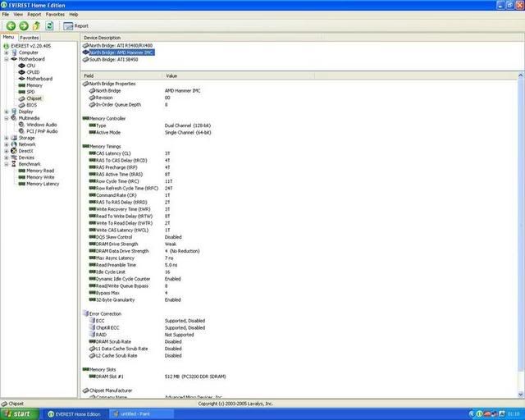Image resolution: width=525 pixels, height=420 pixels.
Task: Expand the Storage tree node
Action: (6, 138)
